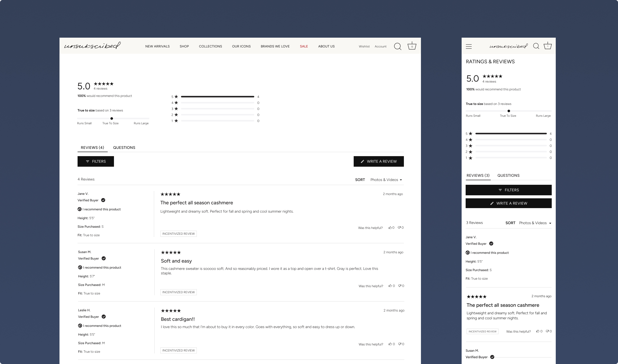Tap the mobile header search icon

(x=536, y=46)
